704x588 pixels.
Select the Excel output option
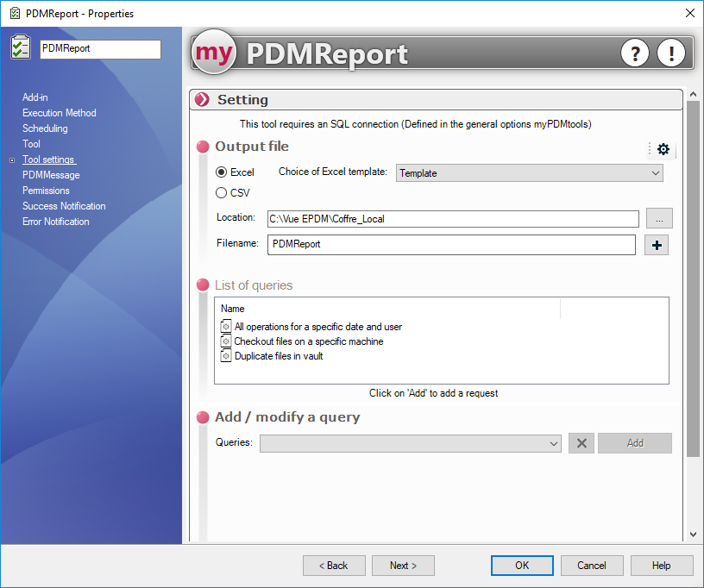tap(222, 172)
